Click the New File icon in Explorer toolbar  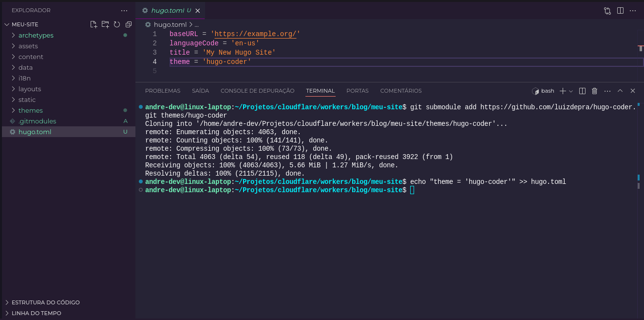94,24
